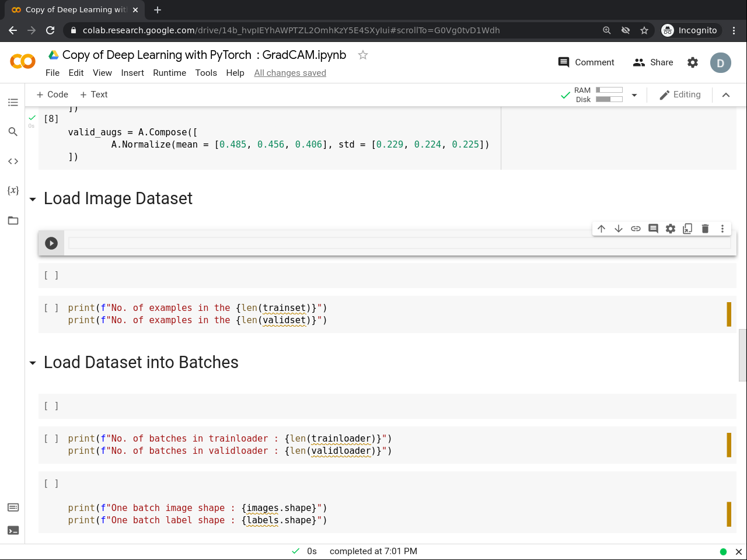This screenshot has width=747, height=560.
Task: Open the variables inspector panel
Action: 13,191
